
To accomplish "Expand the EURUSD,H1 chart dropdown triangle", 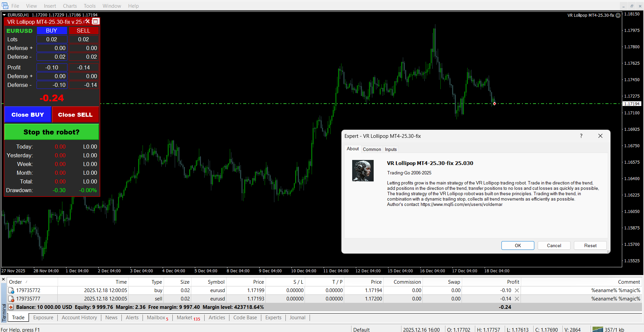I will 4,15.
